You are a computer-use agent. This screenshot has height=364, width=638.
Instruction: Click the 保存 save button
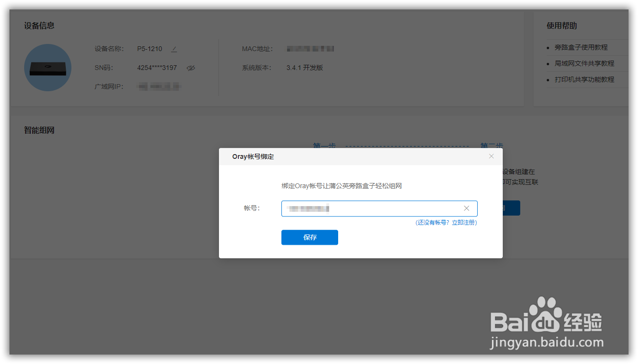tap(310, 237)
